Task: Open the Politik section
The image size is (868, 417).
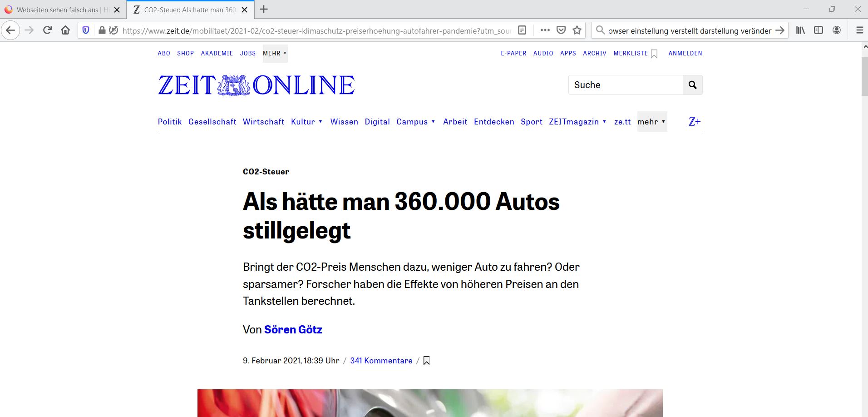Action: [169, 122]
